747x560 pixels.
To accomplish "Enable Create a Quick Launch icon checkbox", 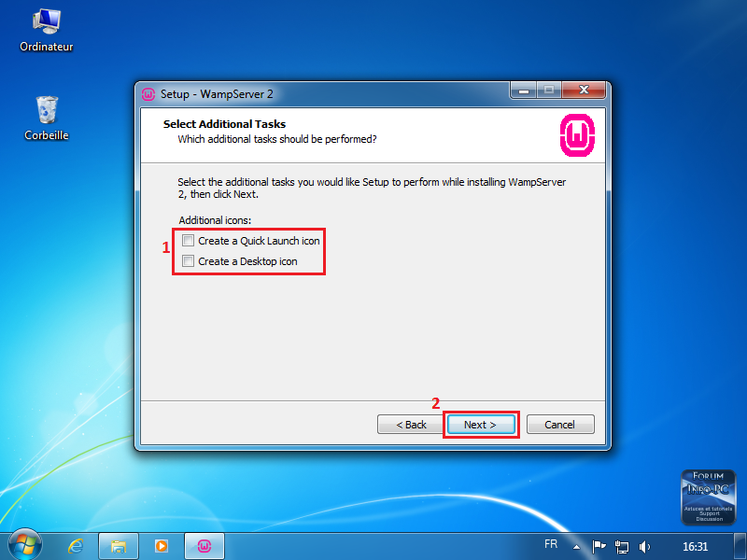I will pyautogui.click(x=189, y=241).
